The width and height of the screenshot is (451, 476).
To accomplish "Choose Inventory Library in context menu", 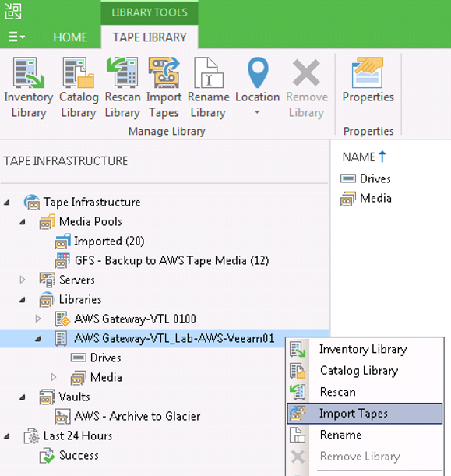I will [365, 349].
